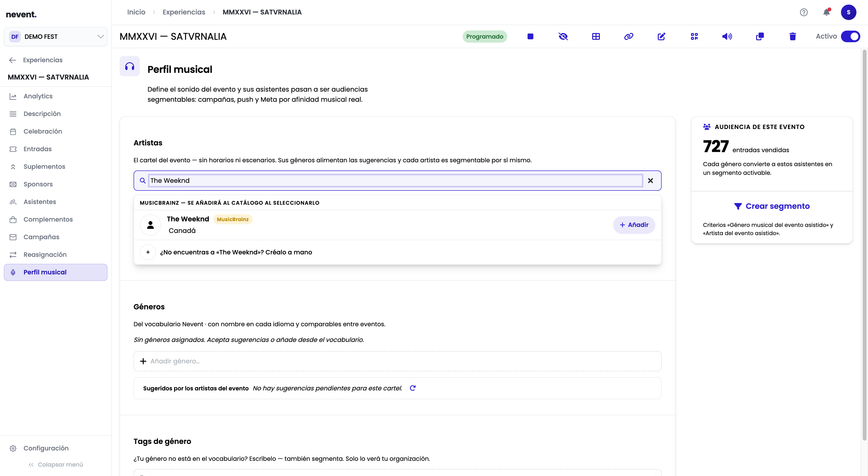Open Asistentes section
868x476 pixels.
[x=56, y=202]
